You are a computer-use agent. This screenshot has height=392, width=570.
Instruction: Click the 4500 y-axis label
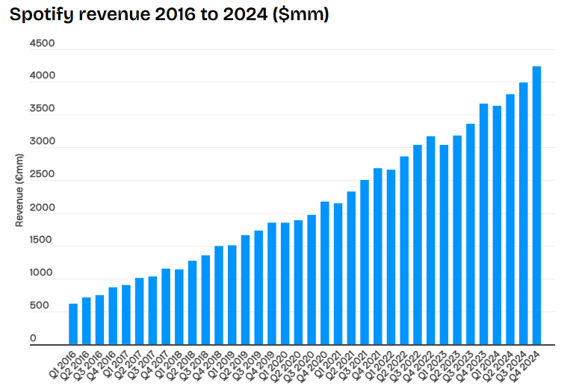pos(42,43)
